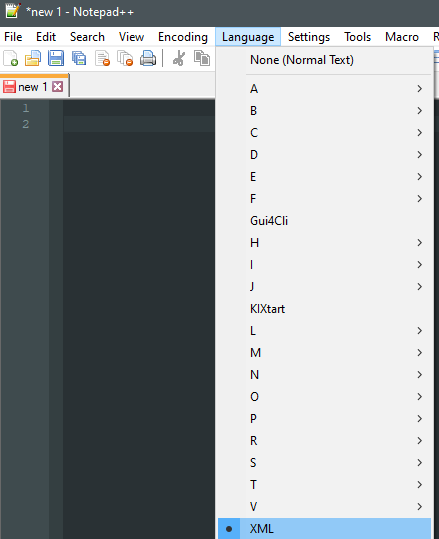Expand the C languages submenu
Screen dimensions: 439x539
(325, 133)
